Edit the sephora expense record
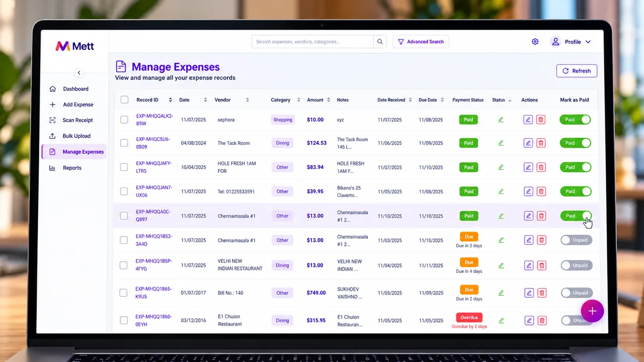 528,120
